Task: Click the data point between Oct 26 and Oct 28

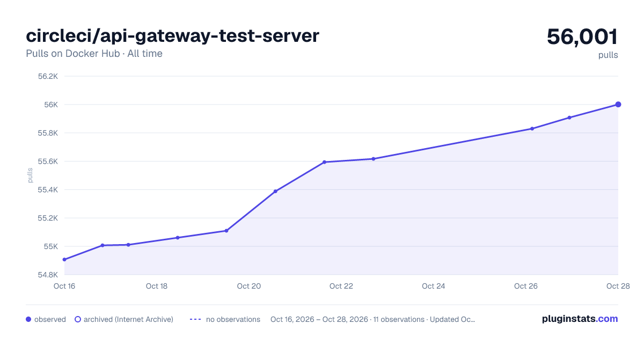Action: coord(569,117)
